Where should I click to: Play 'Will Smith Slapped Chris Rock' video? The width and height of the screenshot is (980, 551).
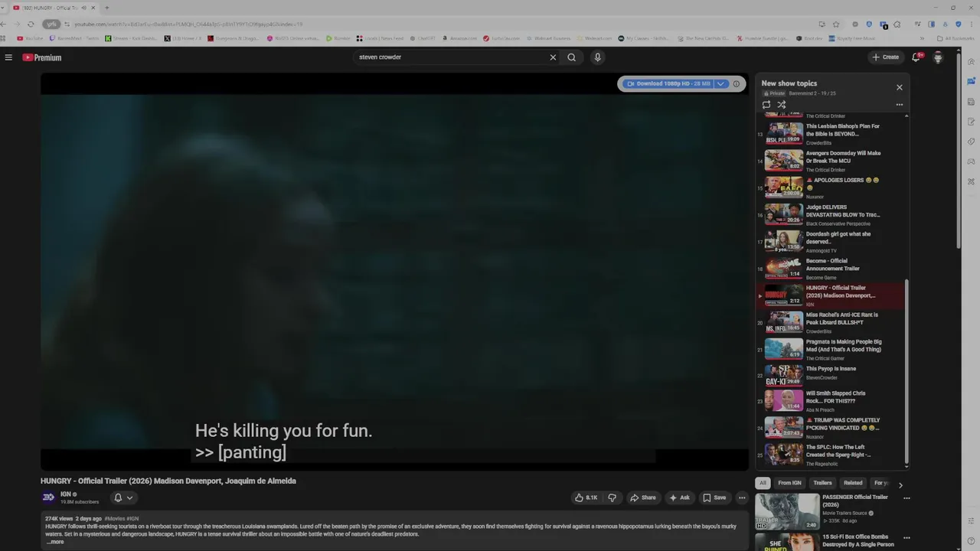(831, 403)
